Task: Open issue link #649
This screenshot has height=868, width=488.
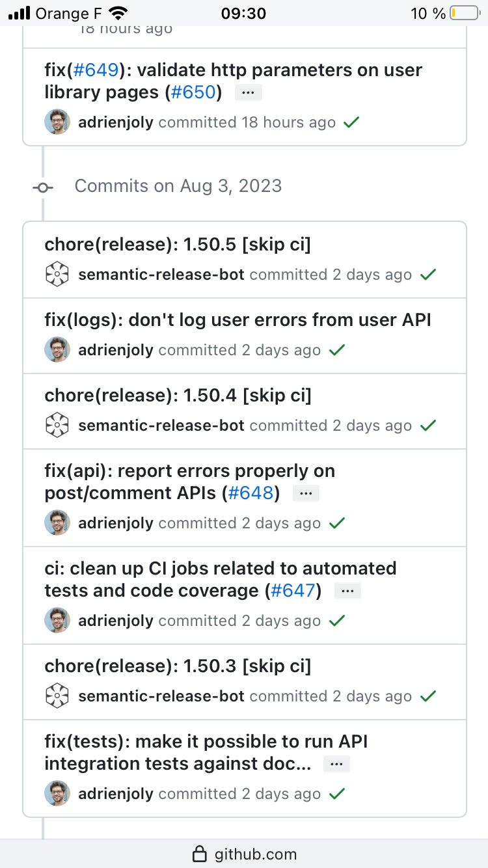Action: pyautogui.click(x=96, y=70)
